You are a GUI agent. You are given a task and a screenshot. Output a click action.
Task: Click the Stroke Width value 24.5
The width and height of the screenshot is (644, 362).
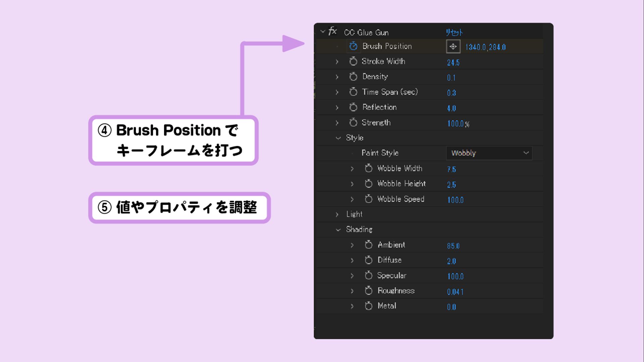(x=453, y=63)
